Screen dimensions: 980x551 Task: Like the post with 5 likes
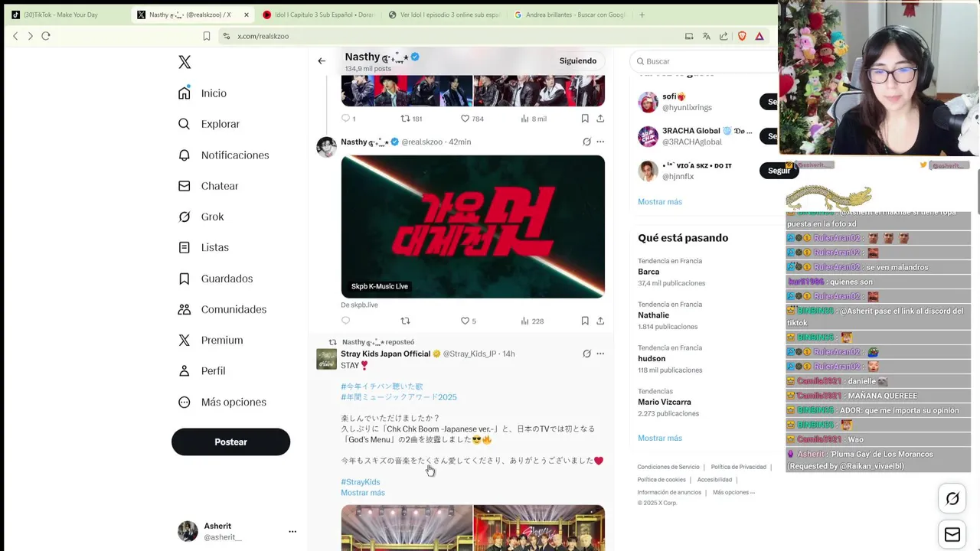click(x=465, y=321)
